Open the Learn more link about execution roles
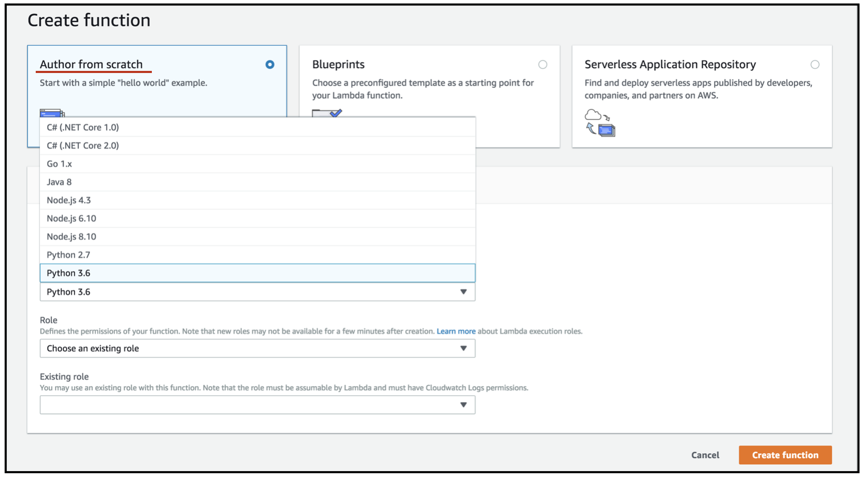Viewport: 868px width, 480px height. 456,331
